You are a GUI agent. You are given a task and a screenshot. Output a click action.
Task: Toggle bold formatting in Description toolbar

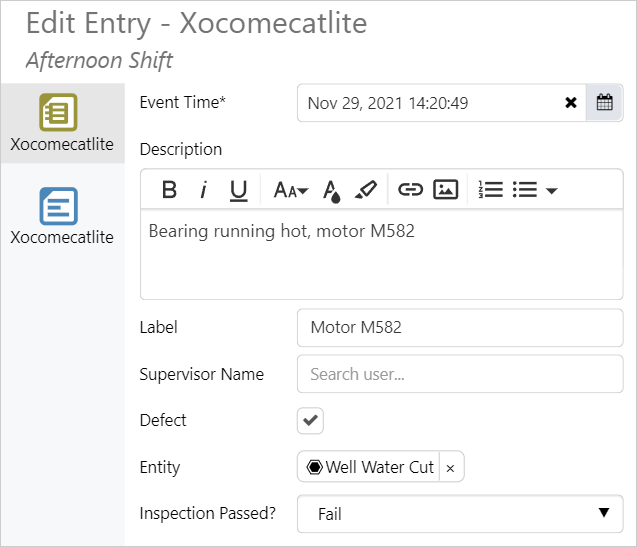click(170, 190)
